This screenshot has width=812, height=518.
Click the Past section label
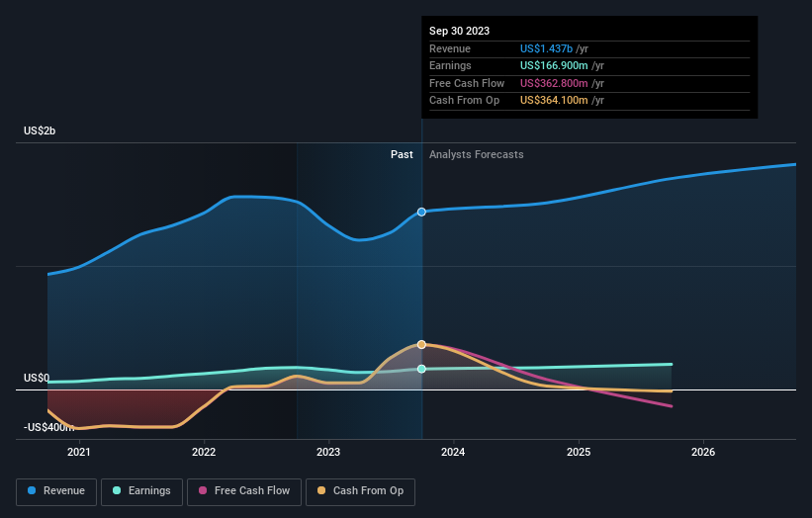point(402,155)
